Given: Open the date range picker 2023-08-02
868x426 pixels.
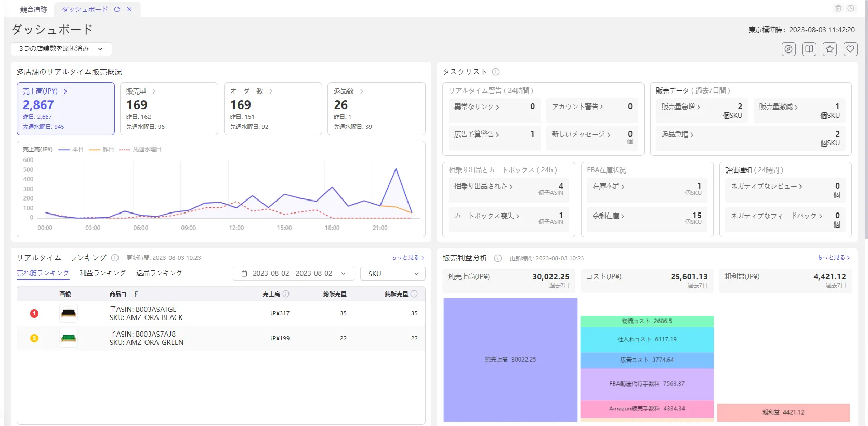Looking at the screenshot, I should coord(294,274).
